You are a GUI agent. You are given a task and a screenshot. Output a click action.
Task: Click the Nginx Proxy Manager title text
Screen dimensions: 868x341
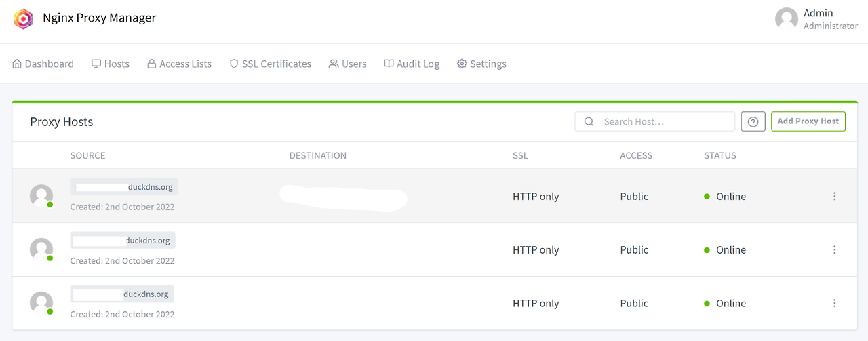coord(99,18)
